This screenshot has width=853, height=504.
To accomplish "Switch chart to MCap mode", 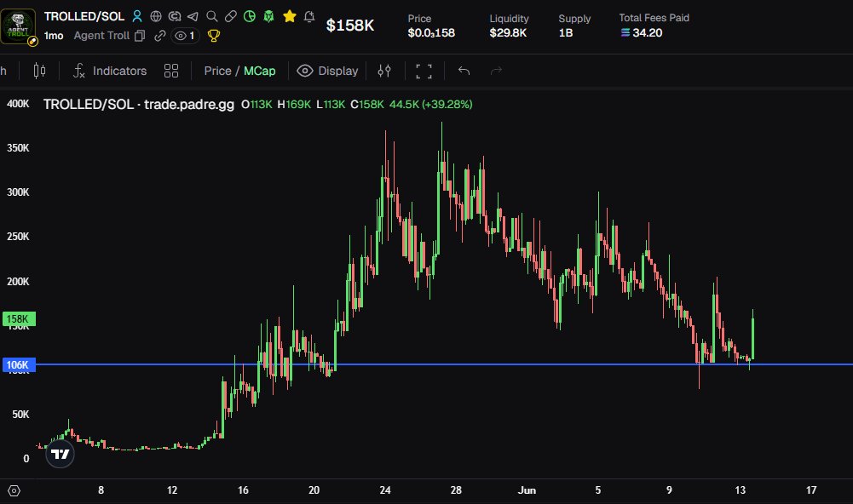I will [260, 71].
